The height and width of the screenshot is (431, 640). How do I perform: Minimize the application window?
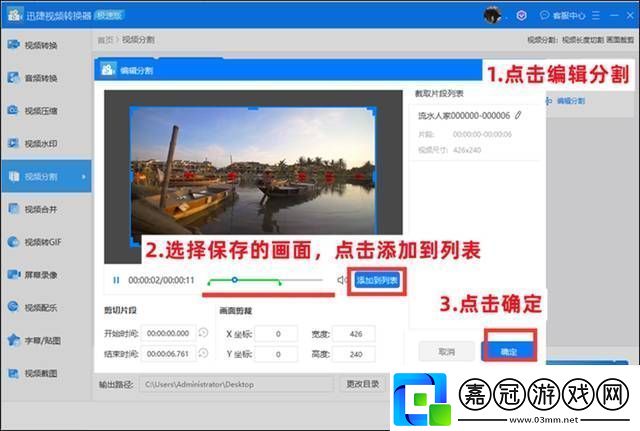coord(614,16)
